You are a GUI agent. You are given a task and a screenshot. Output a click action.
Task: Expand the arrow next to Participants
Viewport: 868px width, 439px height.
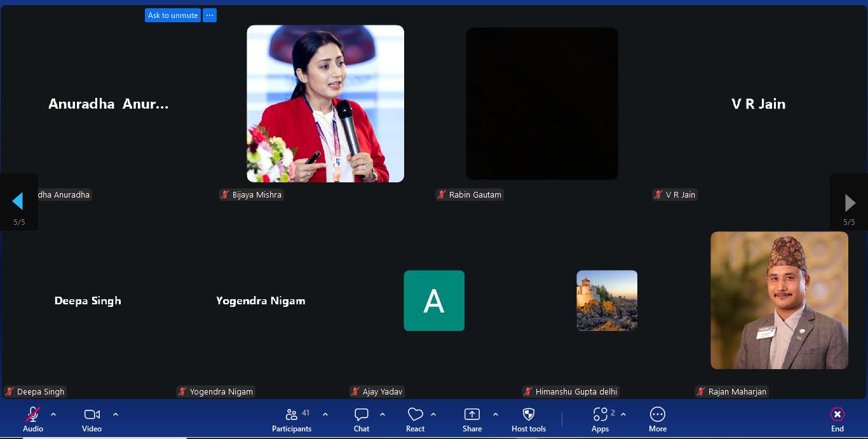point(325,414)
